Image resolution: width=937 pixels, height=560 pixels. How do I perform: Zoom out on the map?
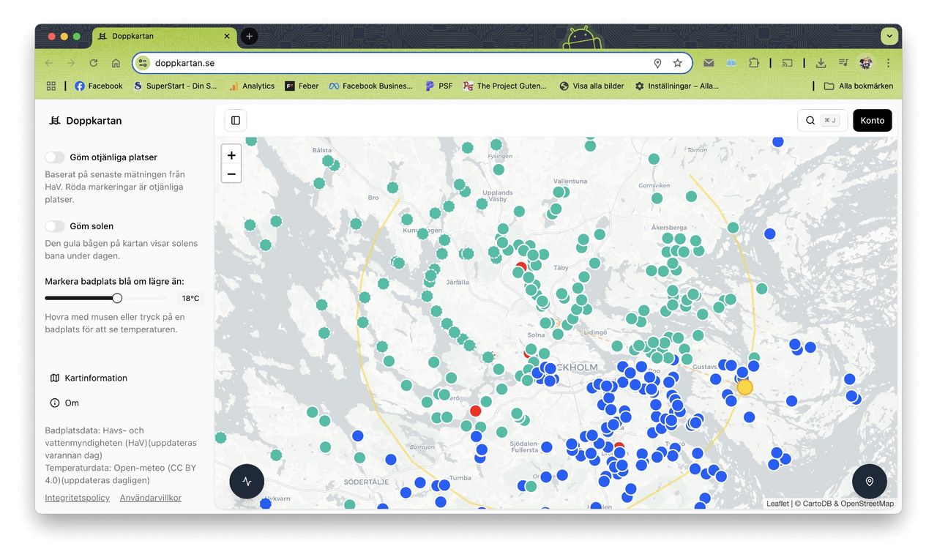pos(231,174)
